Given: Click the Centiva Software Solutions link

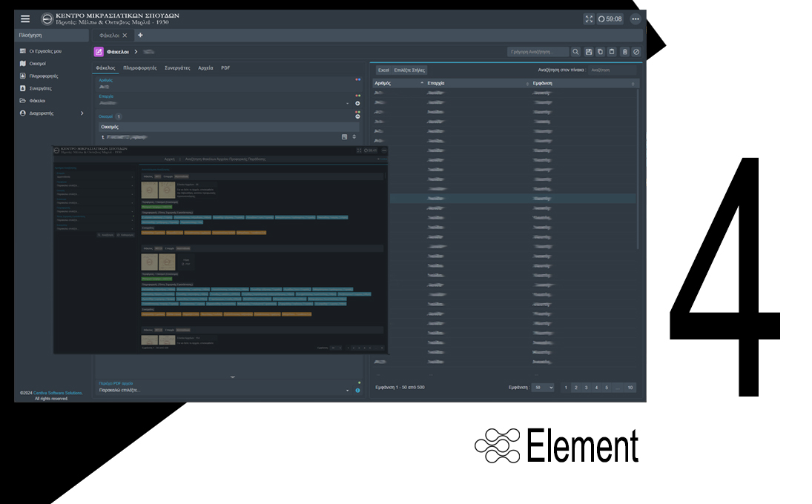Looking at the screenshot, I should pyautogui.click(x=58, y=393).
